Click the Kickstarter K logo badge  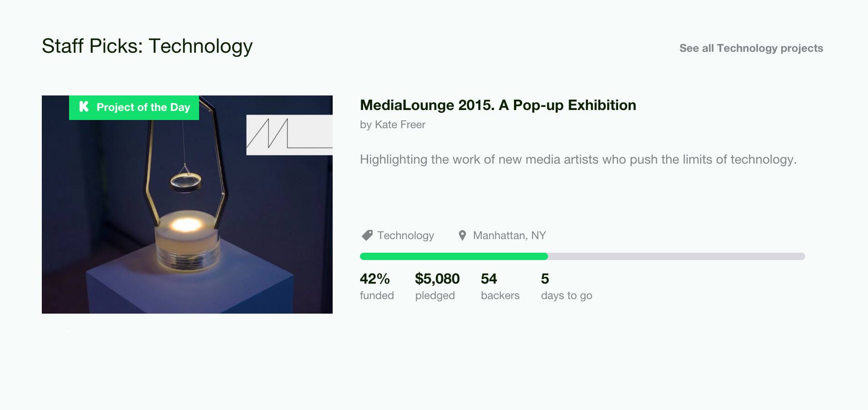coord(84,107)
